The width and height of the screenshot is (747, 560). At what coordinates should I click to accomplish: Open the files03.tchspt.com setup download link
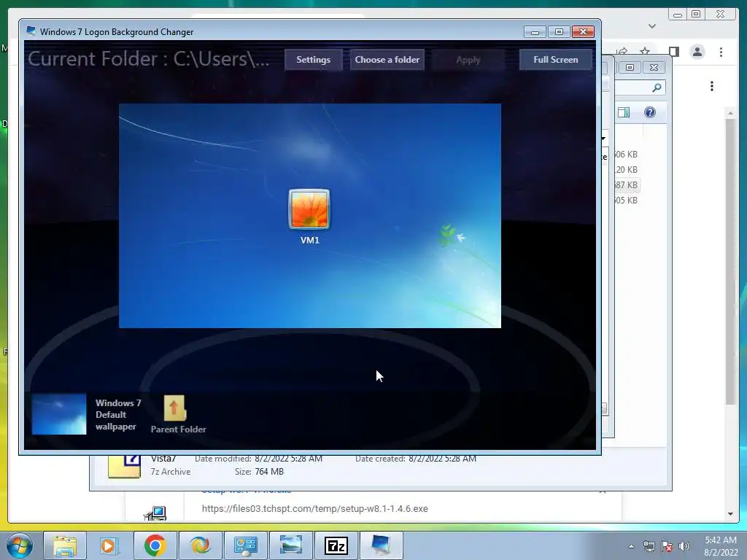pos(314,508)
